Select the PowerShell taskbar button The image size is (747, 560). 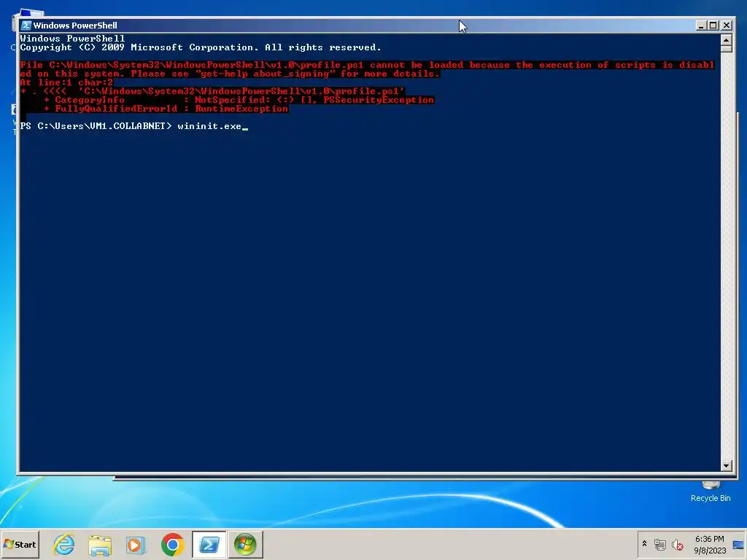[209, 544]
